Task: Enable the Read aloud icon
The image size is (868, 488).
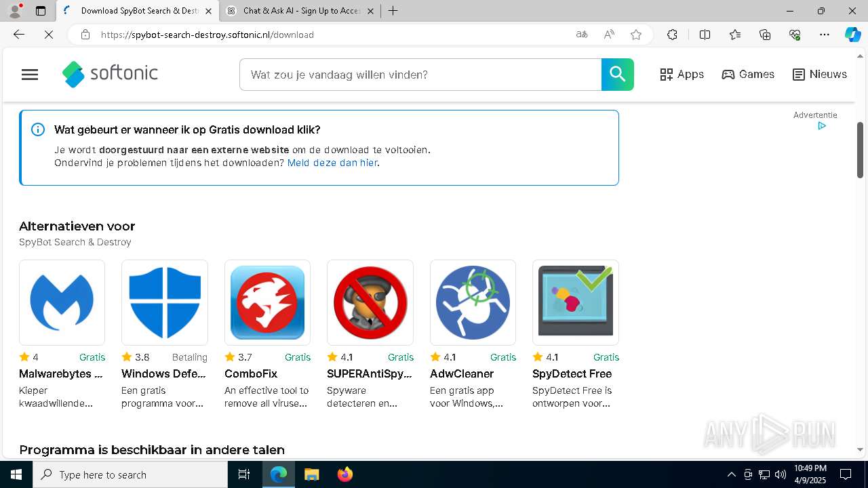Action: 609,35
